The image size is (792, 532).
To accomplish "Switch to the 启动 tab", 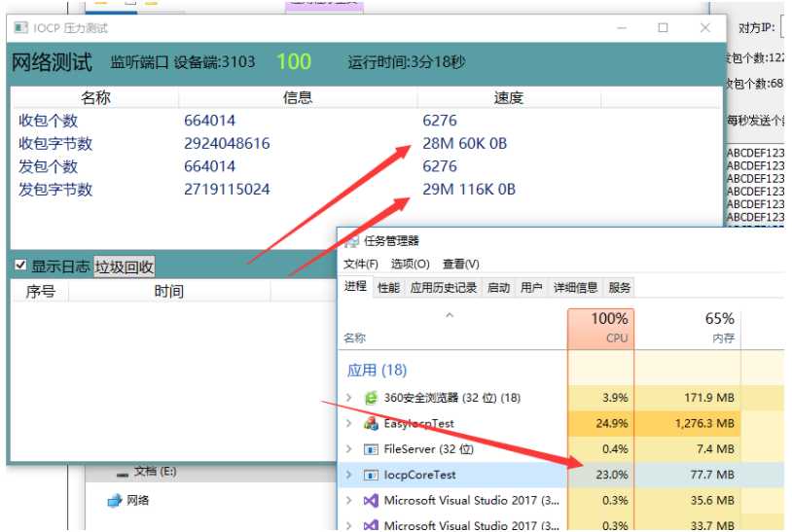I will coord(498,288).
